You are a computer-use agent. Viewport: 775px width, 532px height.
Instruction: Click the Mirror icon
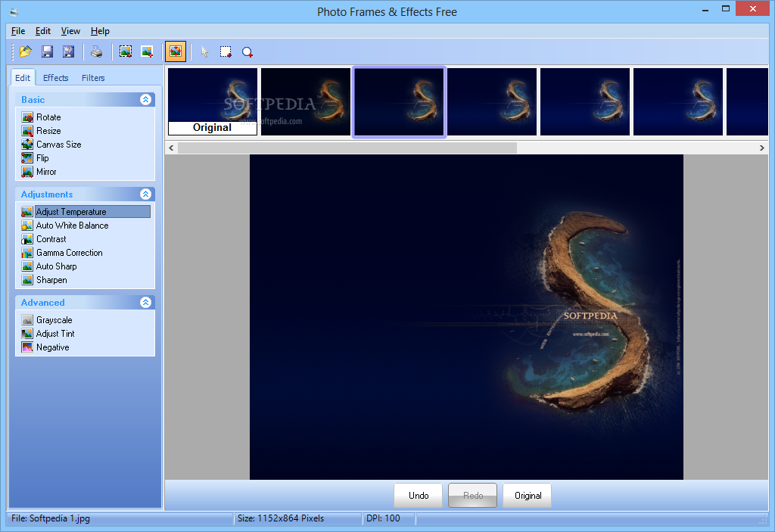[x=27, y=172]
